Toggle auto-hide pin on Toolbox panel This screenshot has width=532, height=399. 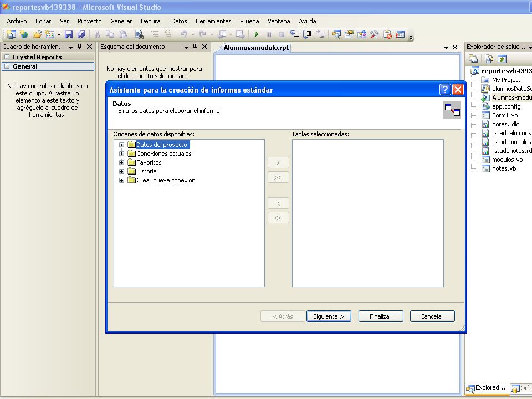pyautogui.click(x=80, y=47)
